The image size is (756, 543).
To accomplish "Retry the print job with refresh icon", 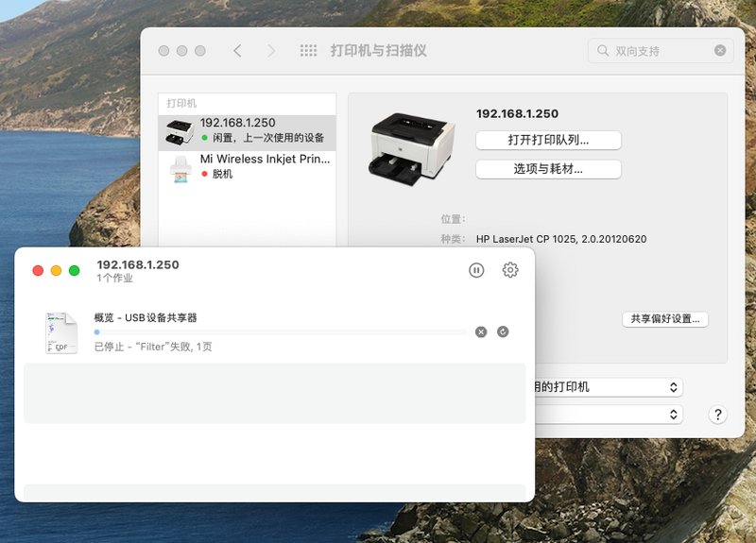I will [503, 331].
